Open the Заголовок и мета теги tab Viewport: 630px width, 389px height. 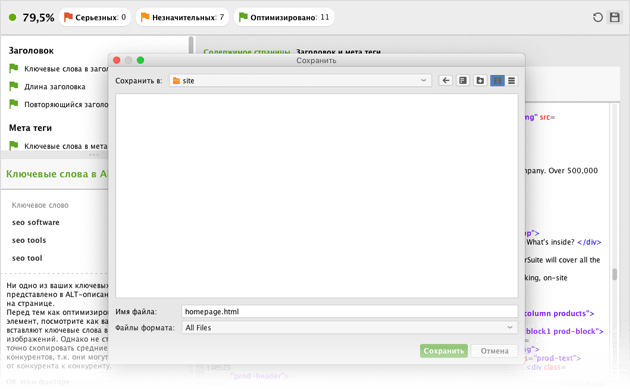pos(338,52)
